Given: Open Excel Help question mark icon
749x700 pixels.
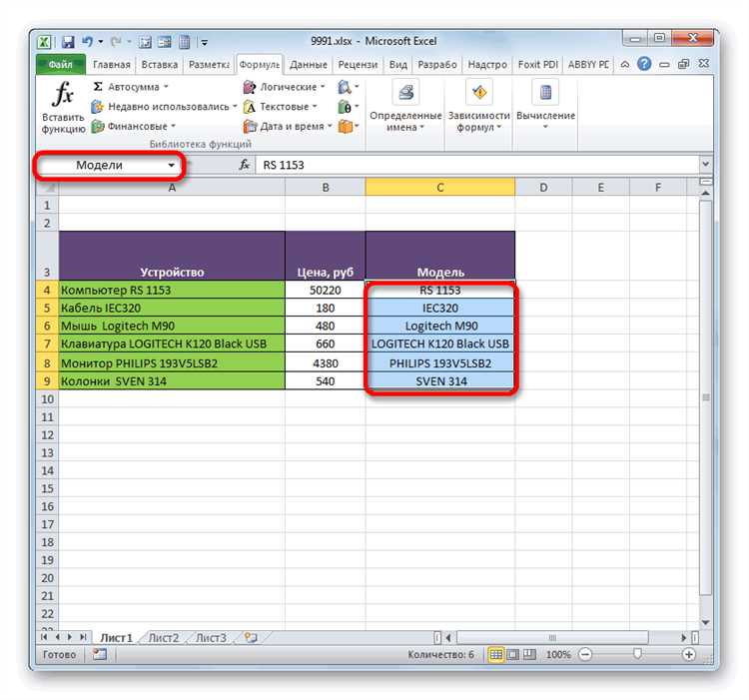Looking at the screenshot, I should [644, 64].
